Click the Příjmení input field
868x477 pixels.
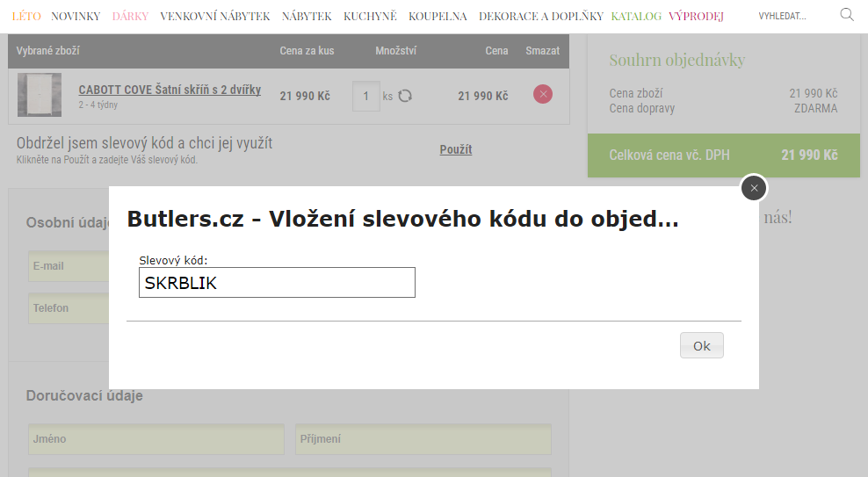423,439
